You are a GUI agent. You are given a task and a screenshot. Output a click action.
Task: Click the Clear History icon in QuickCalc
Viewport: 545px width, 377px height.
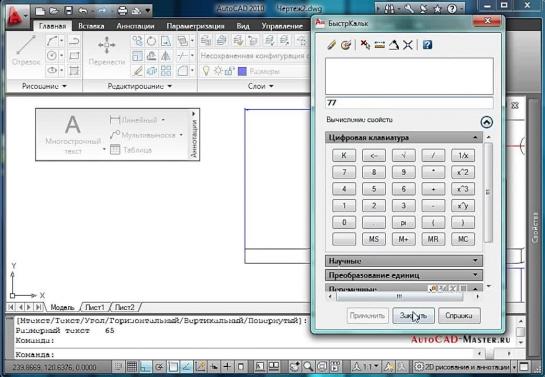coord(346,45)
